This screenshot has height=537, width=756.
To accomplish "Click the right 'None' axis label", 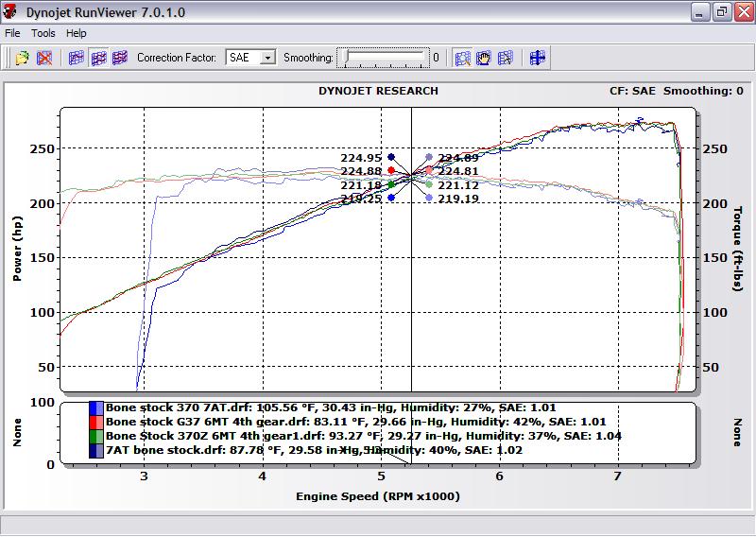I will click(738, 432).
